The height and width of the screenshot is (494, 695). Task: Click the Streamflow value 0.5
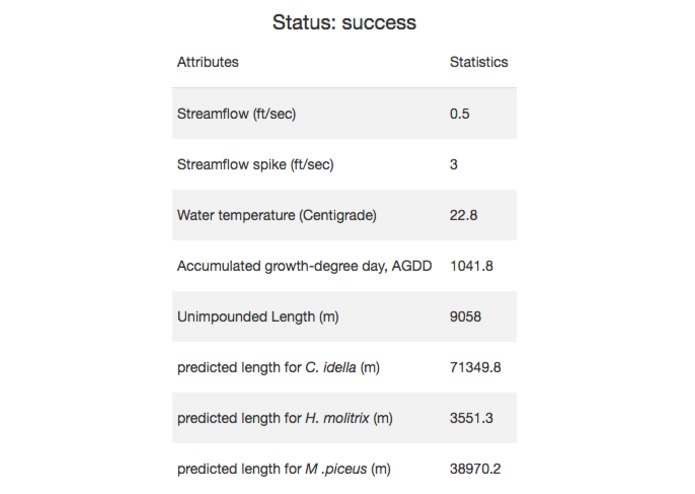pyautogui.click(x=460, y=114)
